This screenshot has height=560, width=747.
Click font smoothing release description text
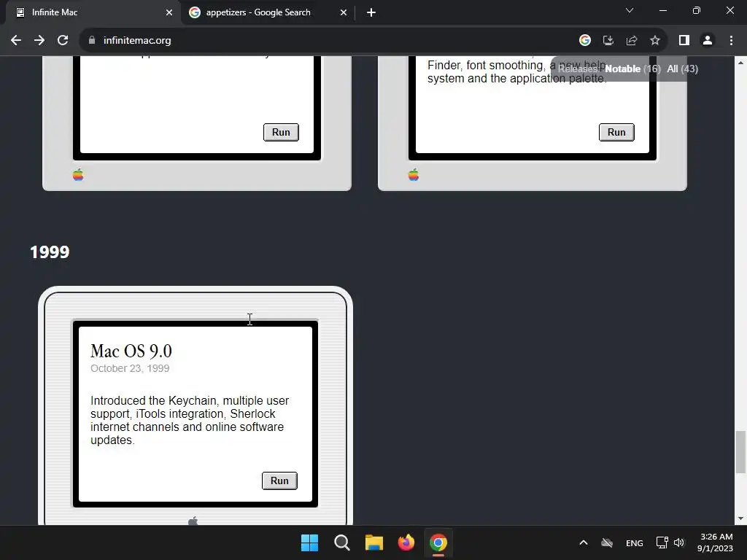pyautogui.click(x=517, y=72)
